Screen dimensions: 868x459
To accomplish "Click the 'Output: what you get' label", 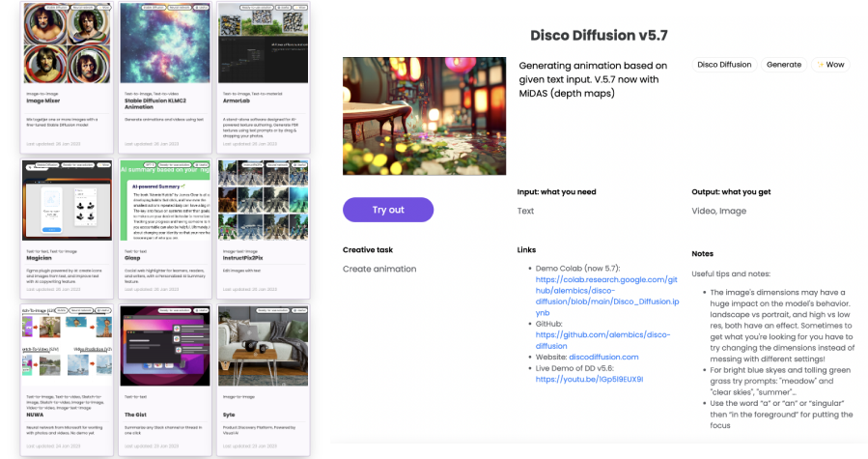I will (x=731, y=191).
